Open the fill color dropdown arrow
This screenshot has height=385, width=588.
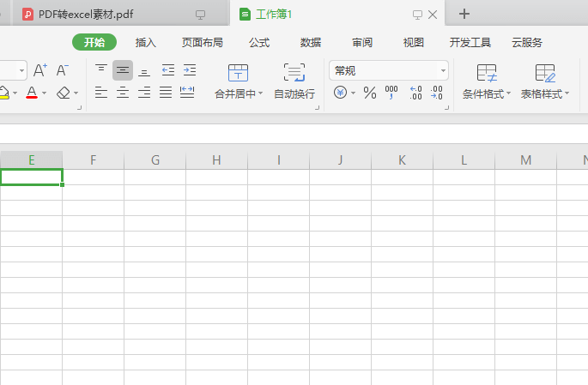tap(15, 93)
